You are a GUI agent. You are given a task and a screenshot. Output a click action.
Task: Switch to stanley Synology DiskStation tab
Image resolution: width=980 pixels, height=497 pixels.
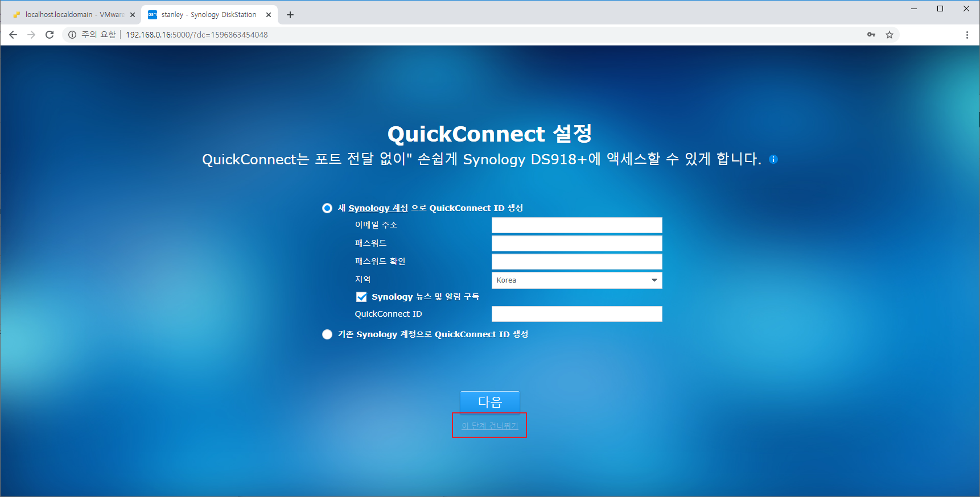pyautogui.click(x=208, y=15)
